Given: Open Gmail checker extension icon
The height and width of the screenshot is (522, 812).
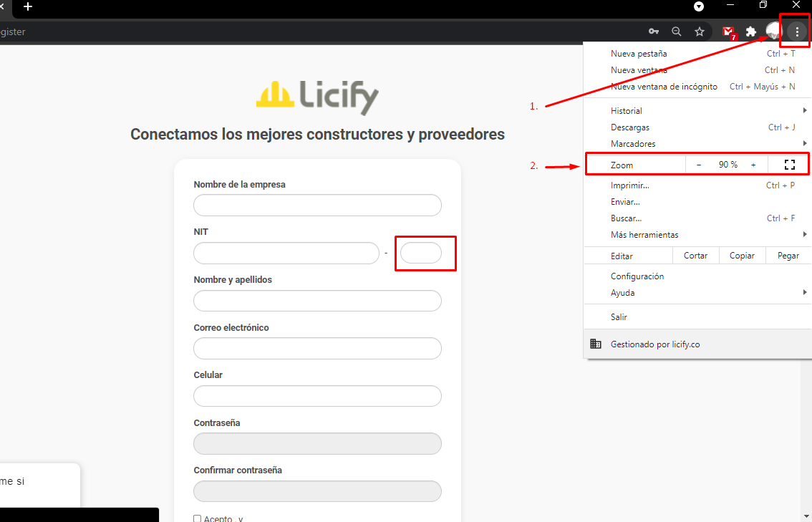Looking at the screenshot, I should click(729, 33).
